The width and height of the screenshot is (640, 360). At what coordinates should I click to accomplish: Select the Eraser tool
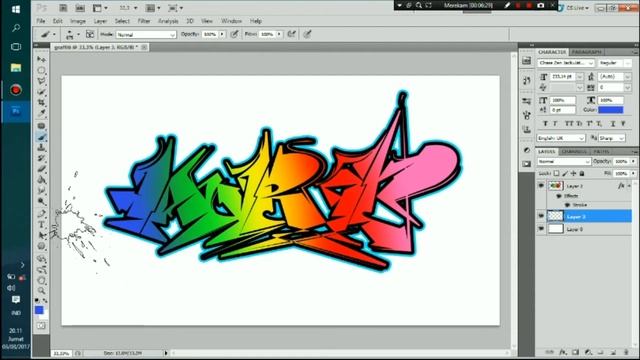tap(41, 169)
